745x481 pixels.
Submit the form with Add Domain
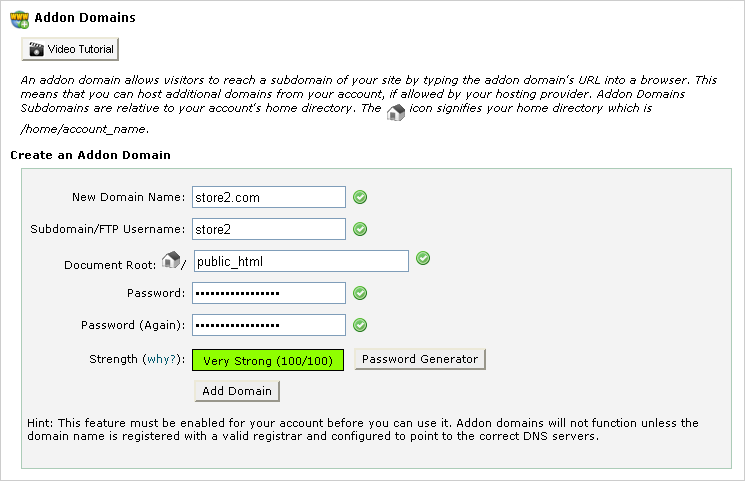tap(237, 391)
